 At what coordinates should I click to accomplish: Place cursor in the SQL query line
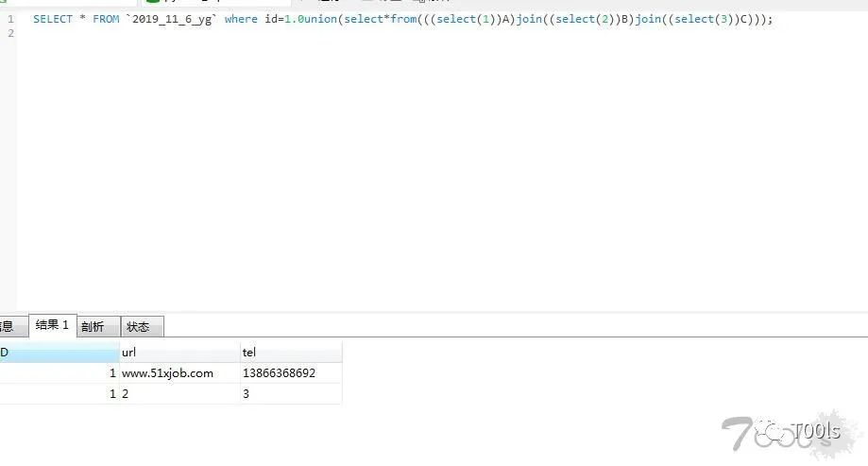point(402,19)
